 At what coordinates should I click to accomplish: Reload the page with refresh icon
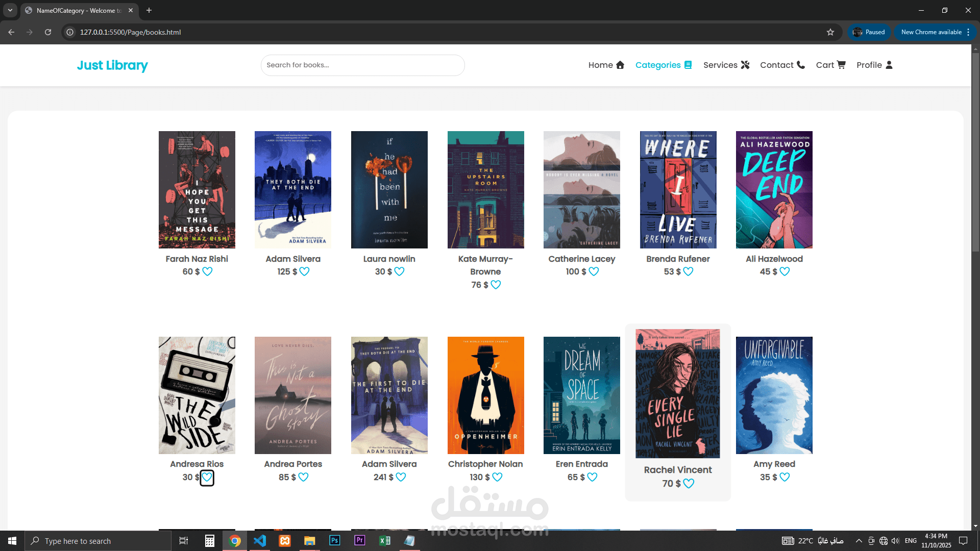tap(48, 32)
